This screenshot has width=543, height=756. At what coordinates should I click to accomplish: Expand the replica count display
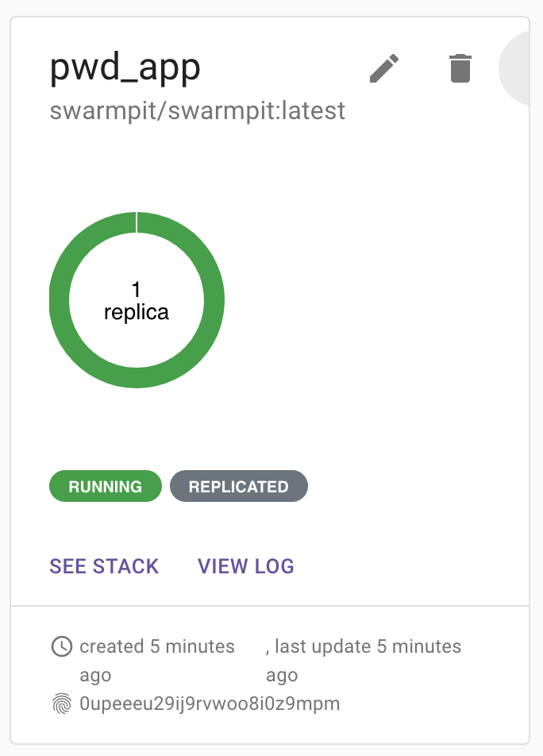pos(137,299)
